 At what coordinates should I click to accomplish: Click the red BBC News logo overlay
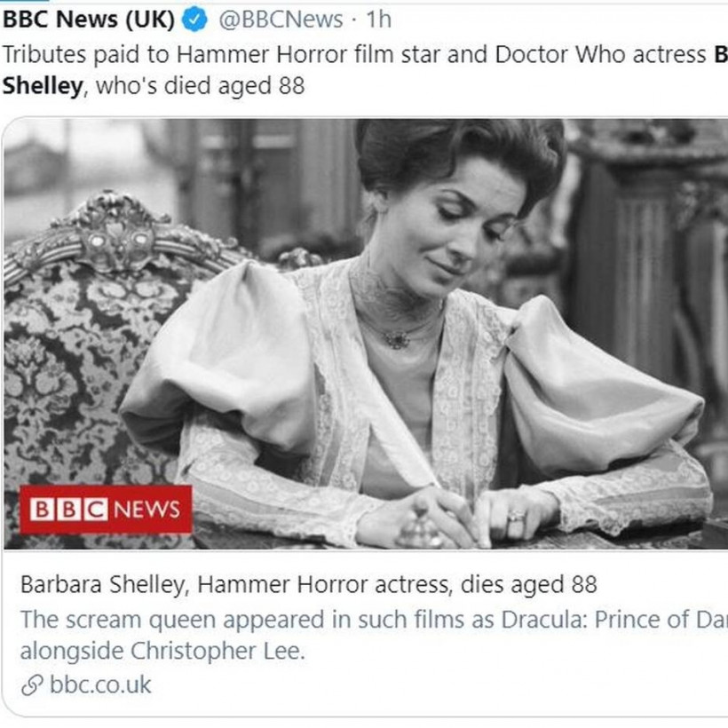(106, 510)
